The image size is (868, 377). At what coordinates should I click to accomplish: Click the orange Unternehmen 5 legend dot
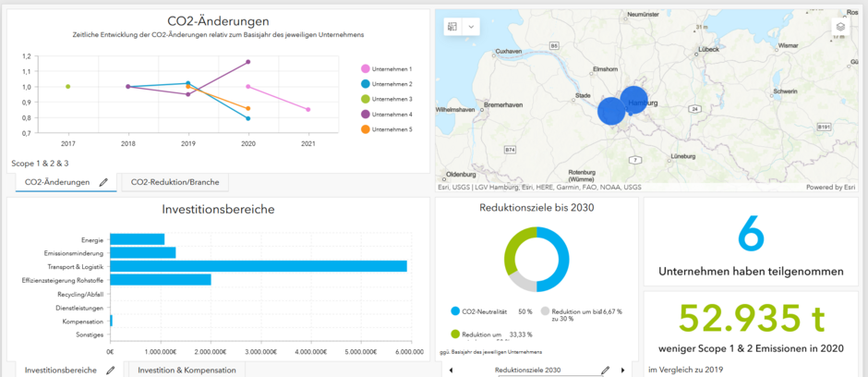pos(365,129)
